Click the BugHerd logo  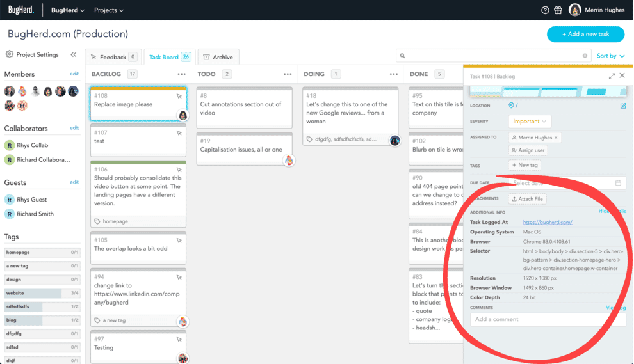point(21,10)
